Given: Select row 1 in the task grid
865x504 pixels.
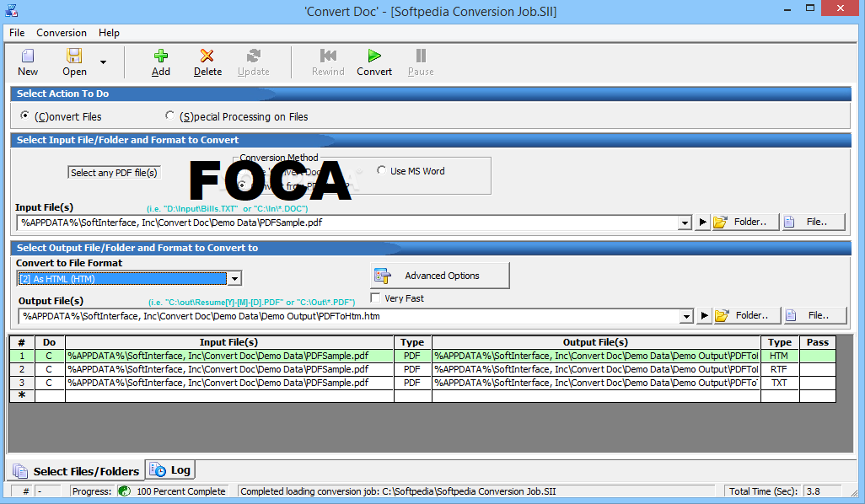Looking at the screenshot, I should click(x=22, y=357).
